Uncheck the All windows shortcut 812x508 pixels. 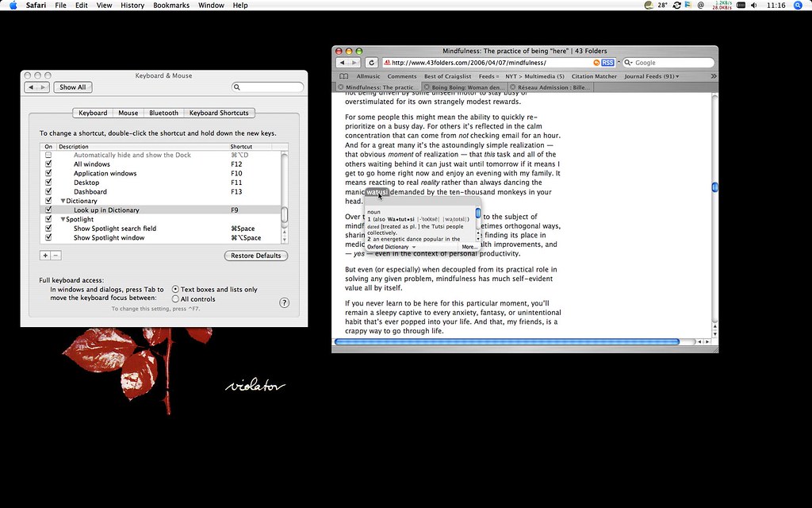(x=48, y=164)
